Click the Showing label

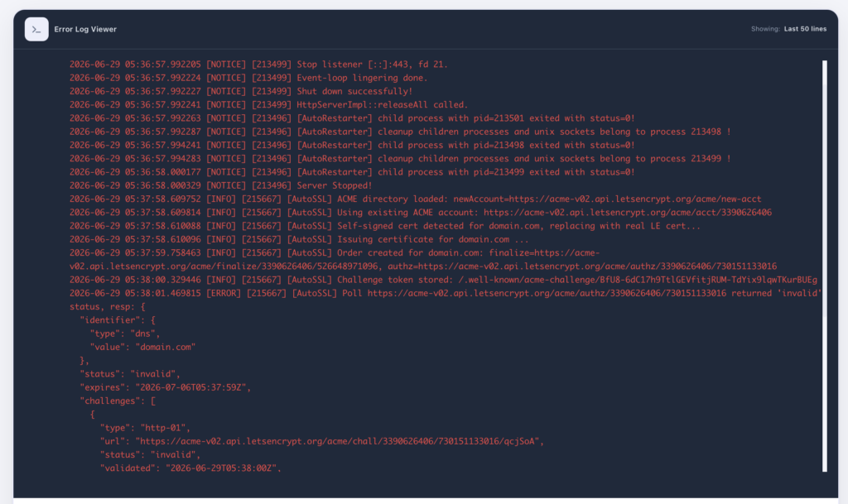coord(765,29)
